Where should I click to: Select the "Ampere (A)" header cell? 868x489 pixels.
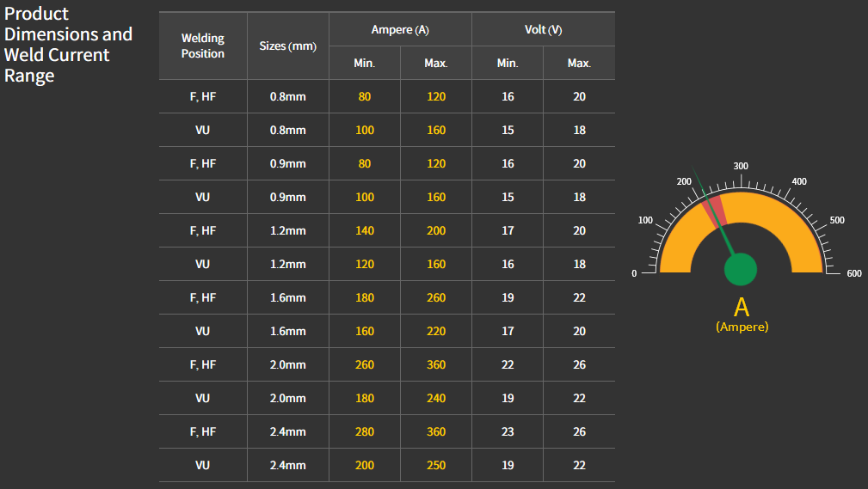(x=400, y=30)
